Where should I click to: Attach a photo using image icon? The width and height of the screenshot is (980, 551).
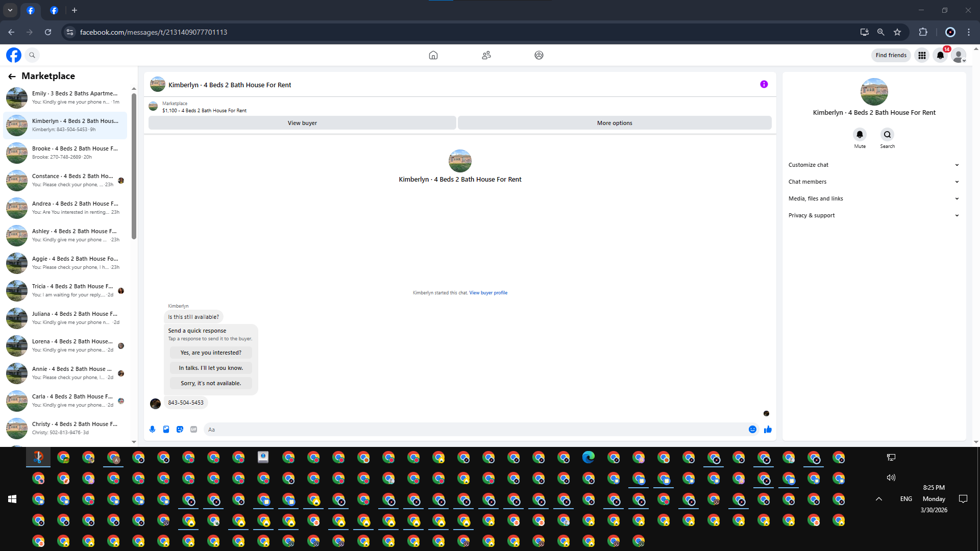coord(166,430)
